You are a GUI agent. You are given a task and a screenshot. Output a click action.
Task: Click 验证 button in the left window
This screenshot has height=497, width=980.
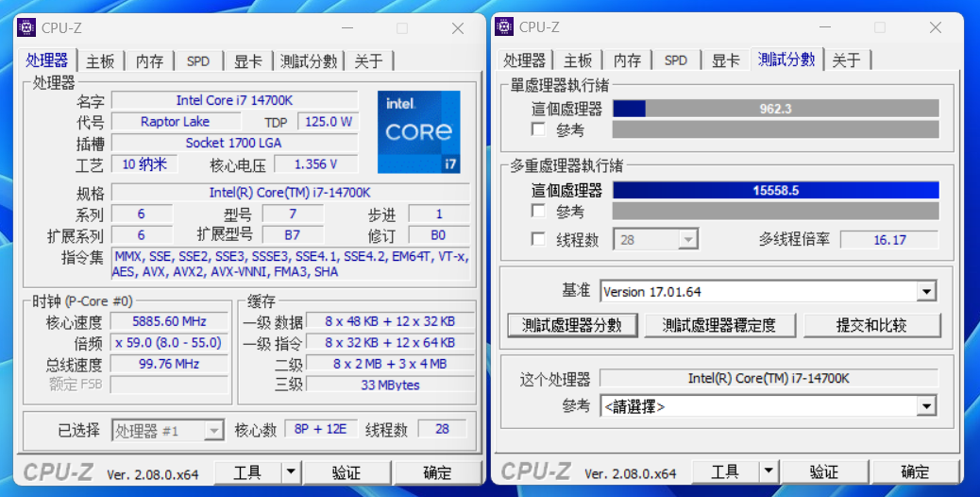click(x=346, y=472)
